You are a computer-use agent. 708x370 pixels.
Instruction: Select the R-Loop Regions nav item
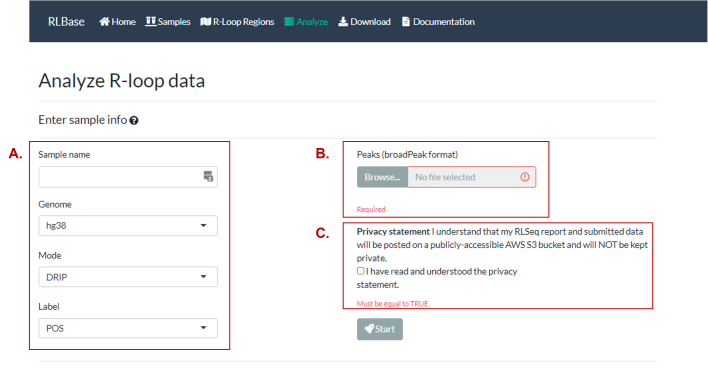[237, 22]
